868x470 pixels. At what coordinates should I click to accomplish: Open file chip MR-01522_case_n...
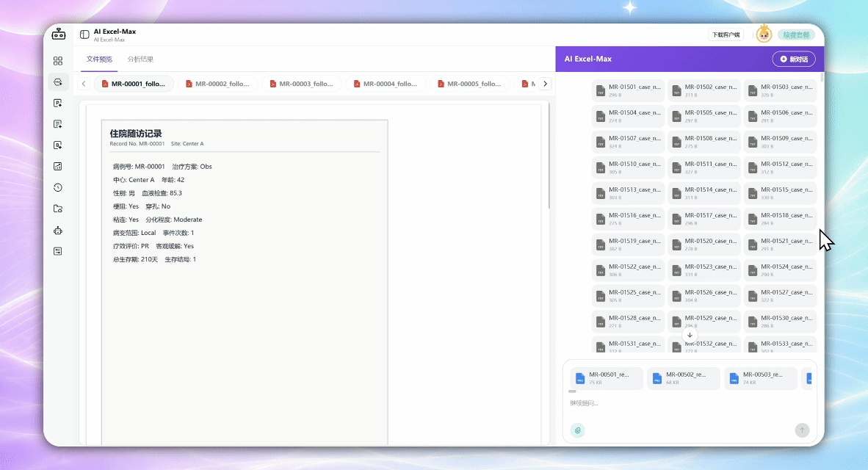tap(628, 270)
